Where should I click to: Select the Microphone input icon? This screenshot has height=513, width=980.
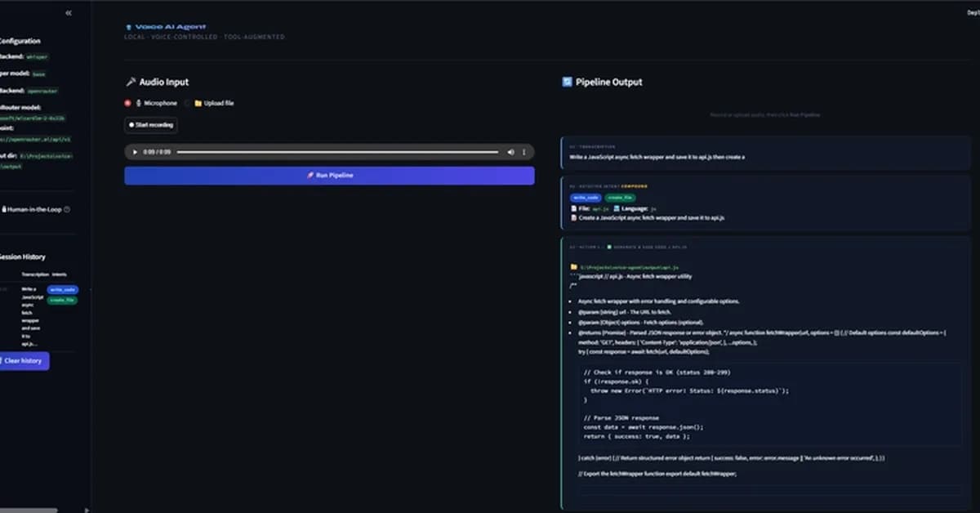139,102
